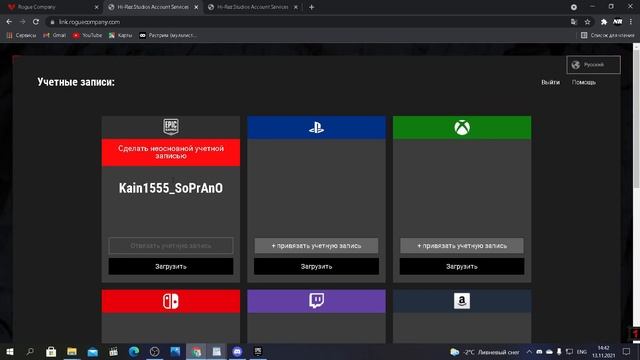
Task: Click red Сделать неосновной учетной записью button
Action: [171, 152]
